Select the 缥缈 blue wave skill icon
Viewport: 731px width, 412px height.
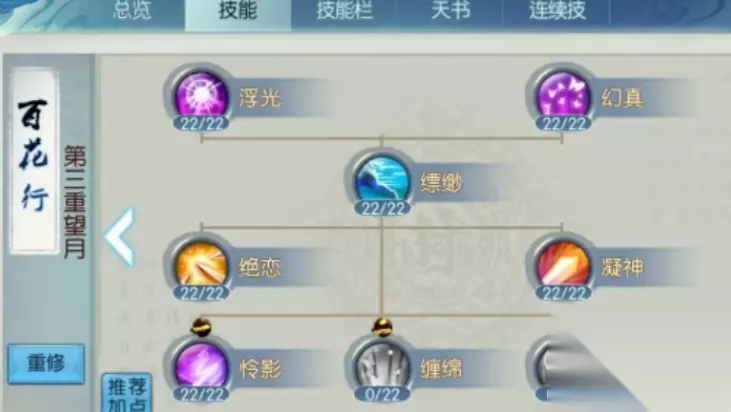tap(382, 181)
